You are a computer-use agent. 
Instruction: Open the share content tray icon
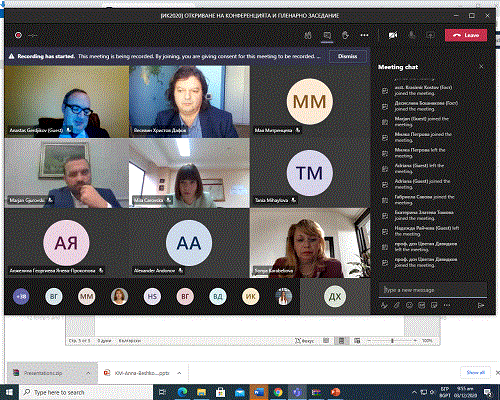click(430, 35)
